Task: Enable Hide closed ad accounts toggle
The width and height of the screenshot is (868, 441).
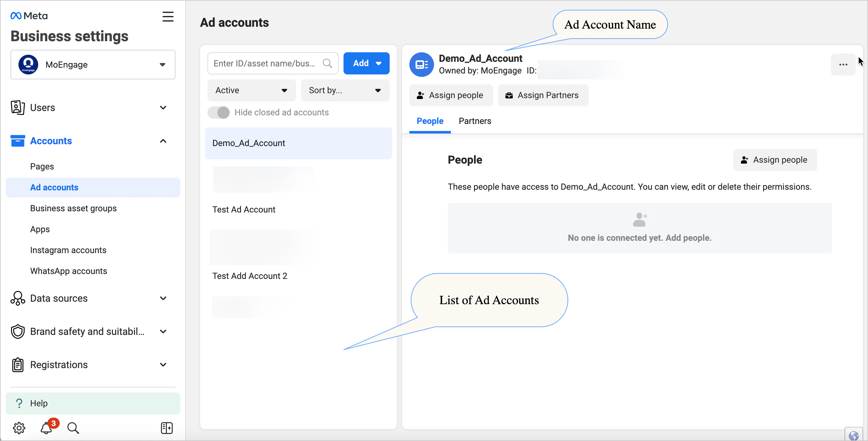Action: pos(218,113)
